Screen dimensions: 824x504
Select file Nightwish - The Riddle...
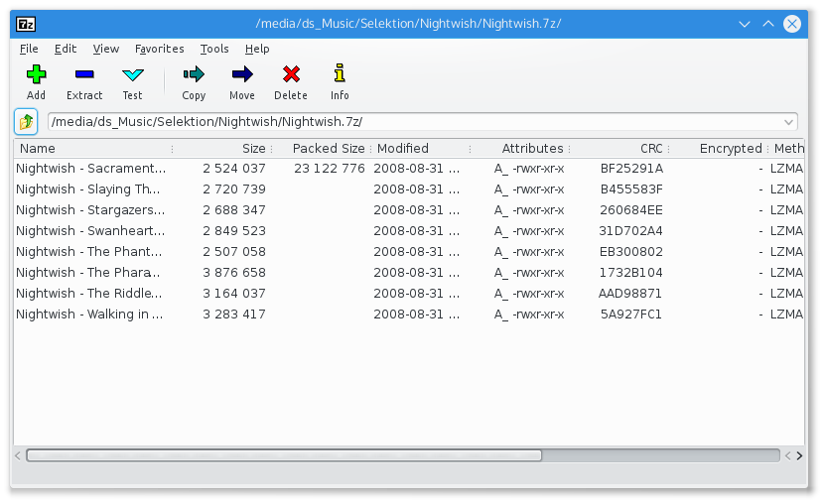coord(88,293)
